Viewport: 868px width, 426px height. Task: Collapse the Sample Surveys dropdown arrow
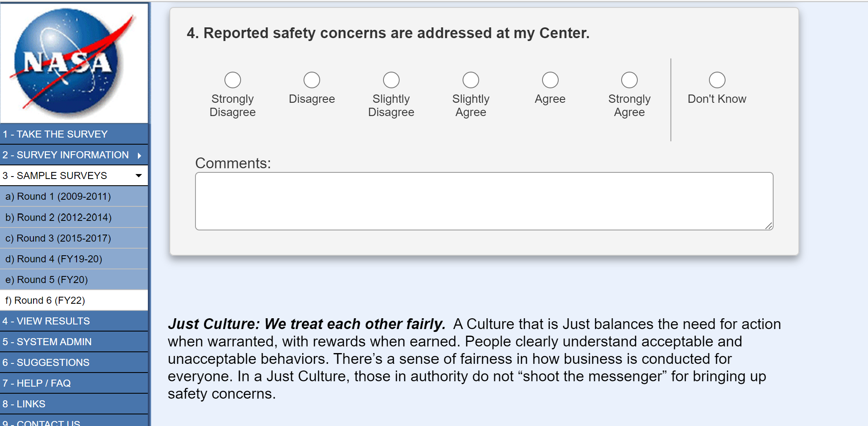pos(139,176)
